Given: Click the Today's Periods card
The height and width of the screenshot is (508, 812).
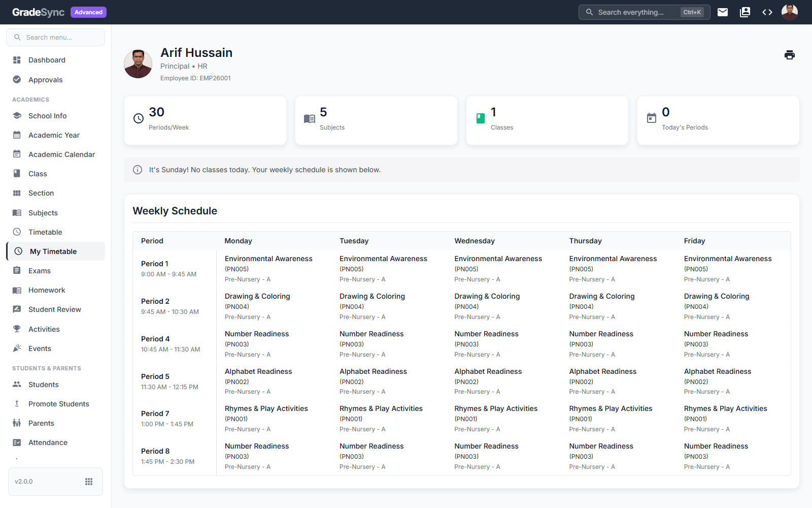Looking at the screenshot, I should (718, 120).
